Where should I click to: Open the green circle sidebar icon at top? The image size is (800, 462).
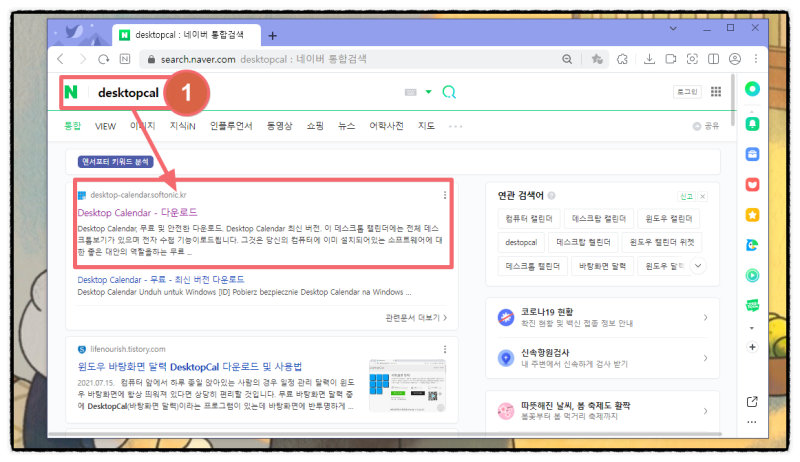click(752, 89)
